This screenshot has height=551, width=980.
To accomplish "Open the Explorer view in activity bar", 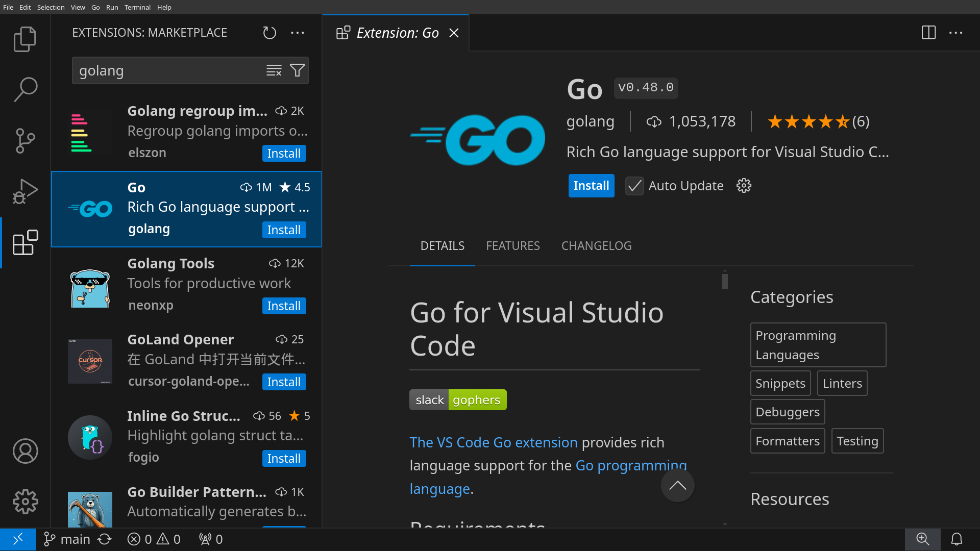I will [x=25, y=39].
